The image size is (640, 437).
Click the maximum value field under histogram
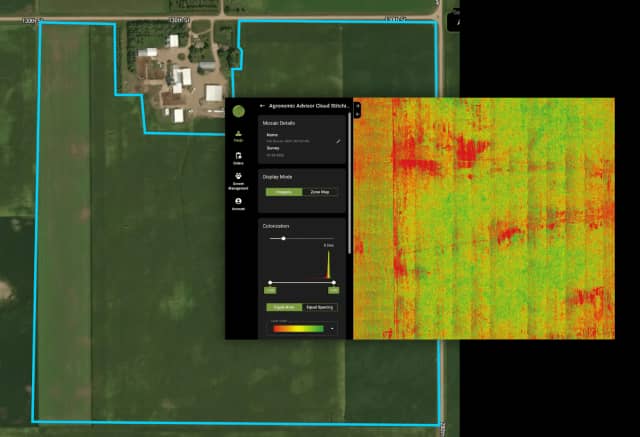coord(333,290)
